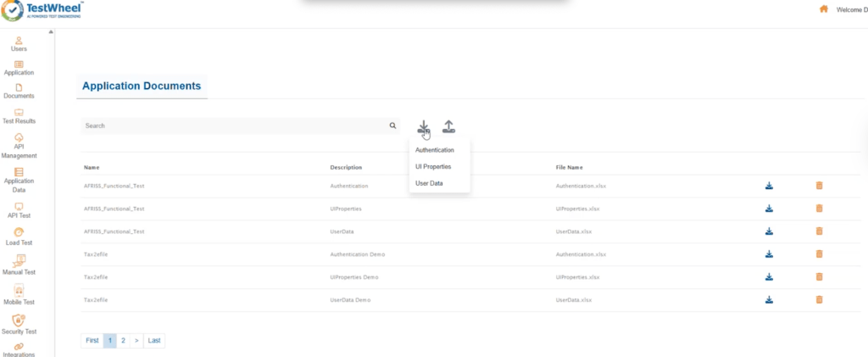
Task: Open Users in the sidebar
Action: click(19, 44)
